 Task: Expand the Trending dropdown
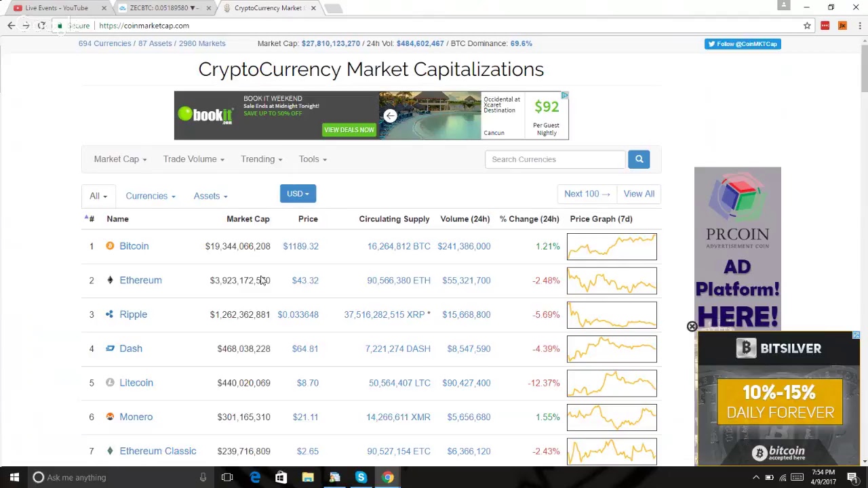pyautogui.click(x=261, y=159)
